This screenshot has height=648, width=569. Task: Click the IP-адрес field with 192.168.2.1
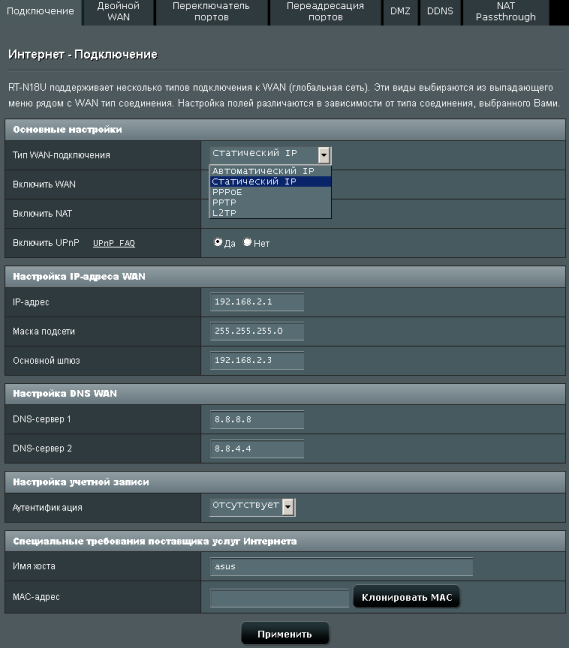point(257,302)
